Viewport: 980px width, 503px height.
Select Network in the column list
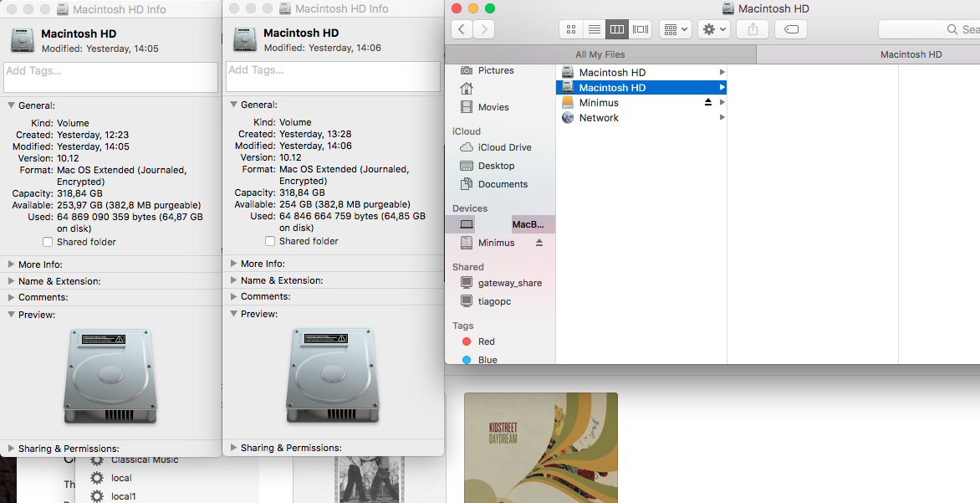click(x=641, y=118)
